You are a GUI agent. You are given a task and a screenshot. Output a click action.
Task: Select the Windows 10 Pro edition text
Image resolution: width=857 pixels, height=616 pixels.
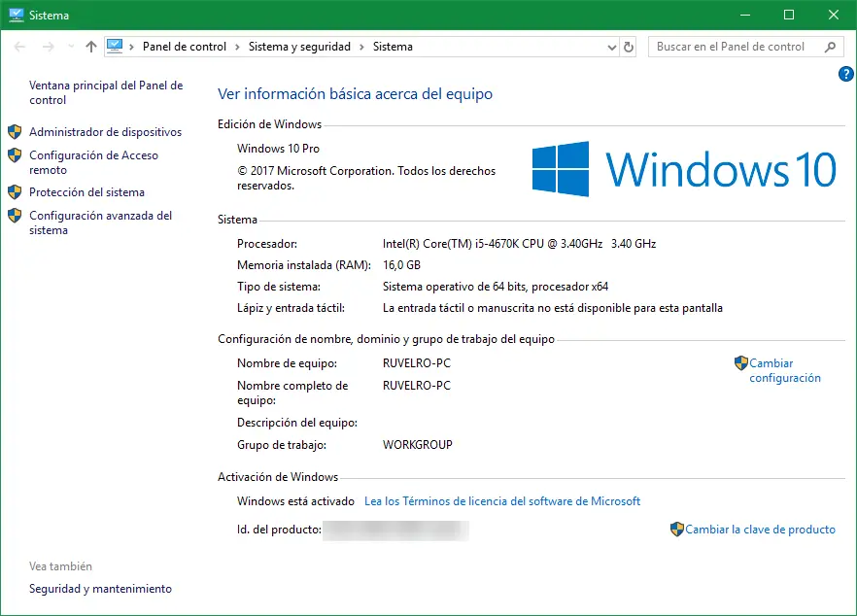pyautogui.click(x=278, y=149)
